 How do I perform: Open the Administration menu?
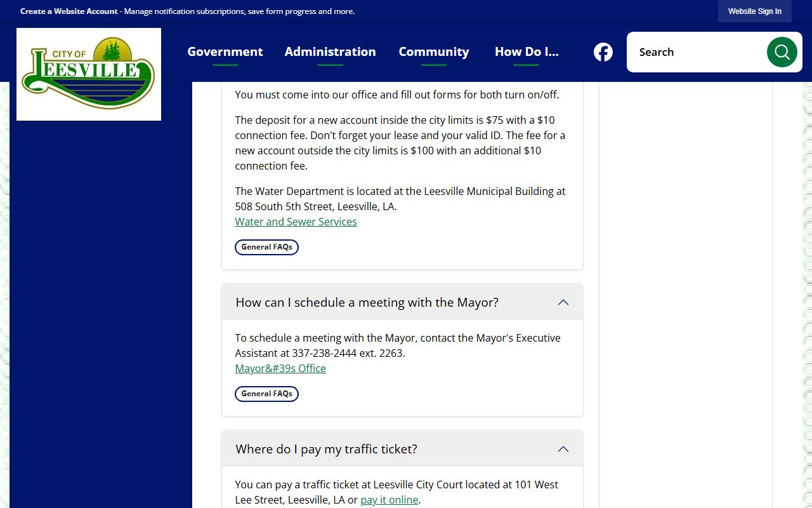pyautogui.click(x=330, y=52)
